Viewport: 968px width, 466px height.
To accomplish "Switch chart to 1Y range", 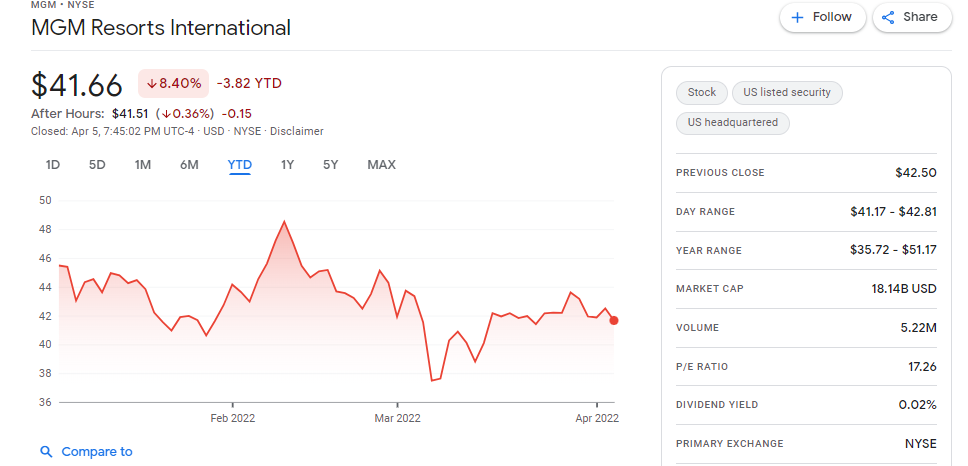I will point(287,165).
